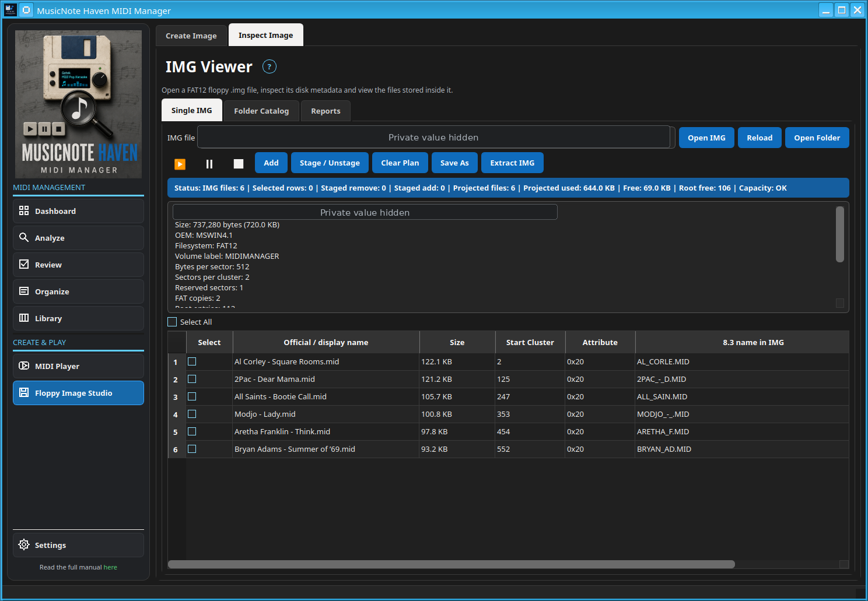Screen dimensions: 868x601
Task: Stop playback with the square stop icon
Action: point(239,164)
